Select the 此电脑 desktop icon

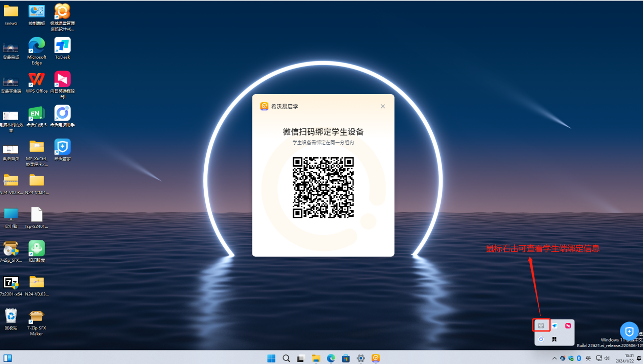coord(11,218)
